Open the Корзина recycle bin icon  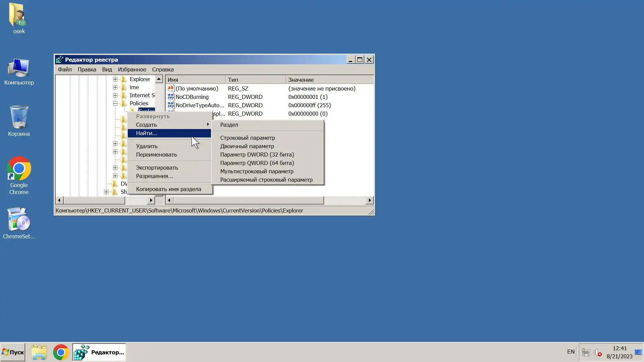18,117
